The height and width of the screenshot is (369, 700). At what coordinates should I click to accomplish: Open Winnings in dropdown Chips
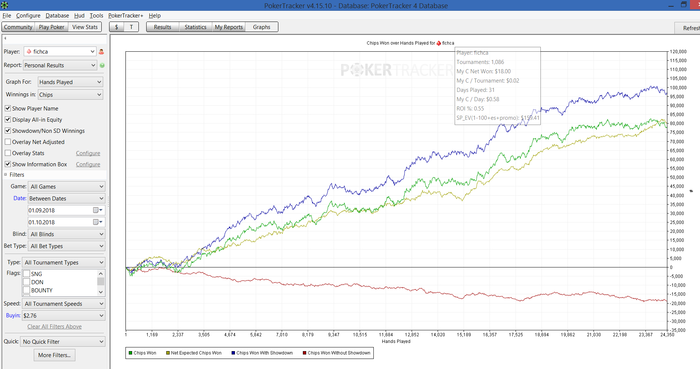pyautogui.click(x=70, y=95)
